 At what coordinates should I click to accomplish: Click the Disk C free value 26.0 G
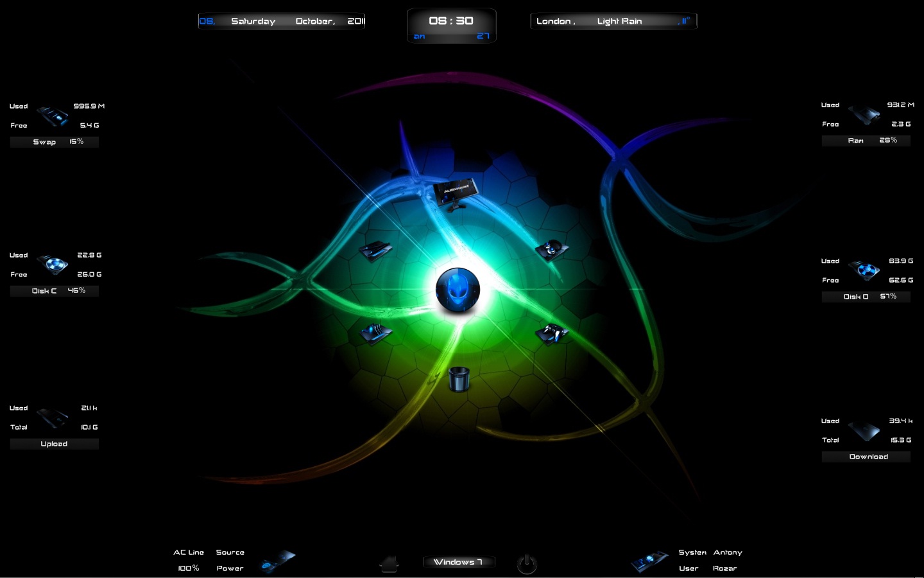89,274
